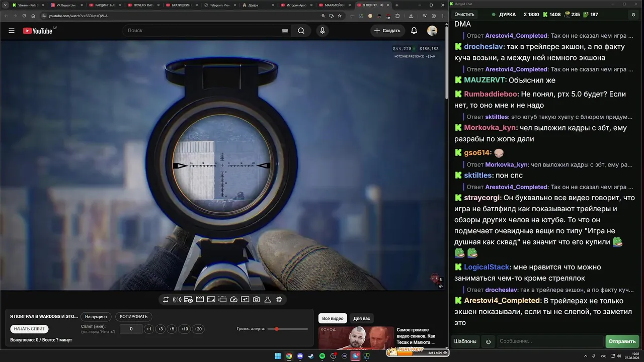The height and width of the screenshot is (362, 644).
Task: Click the Создать create button
Action: tap(387, 31)
